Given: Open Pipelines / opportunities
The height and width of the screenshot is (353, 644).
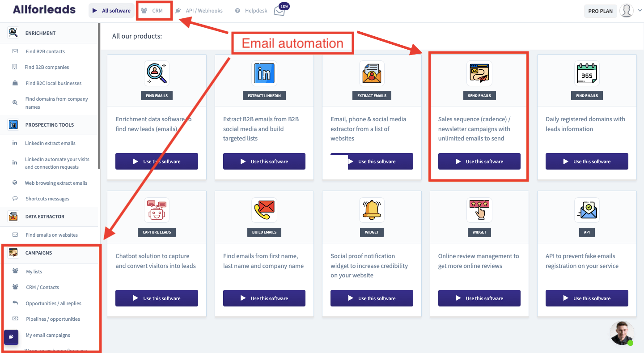Looking at the screenshot, I should pyautogui.click(x=53, y=319).
